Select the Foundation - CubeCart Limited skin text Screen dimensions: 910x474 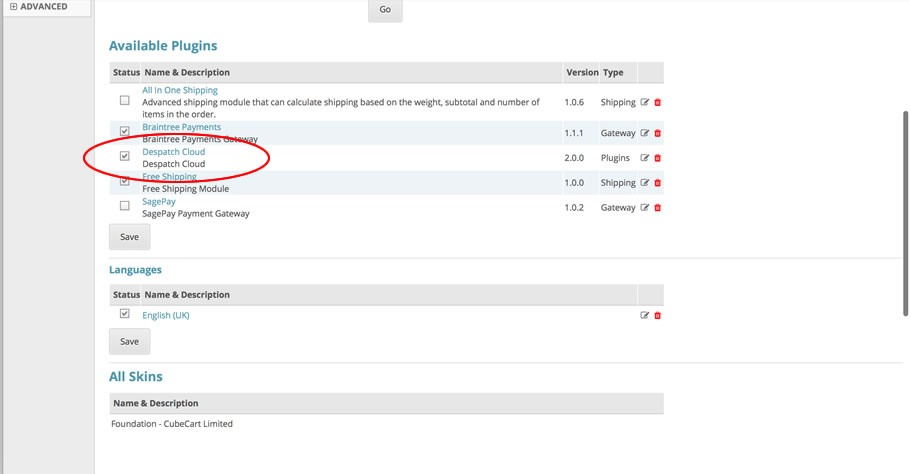pos(172,424)
